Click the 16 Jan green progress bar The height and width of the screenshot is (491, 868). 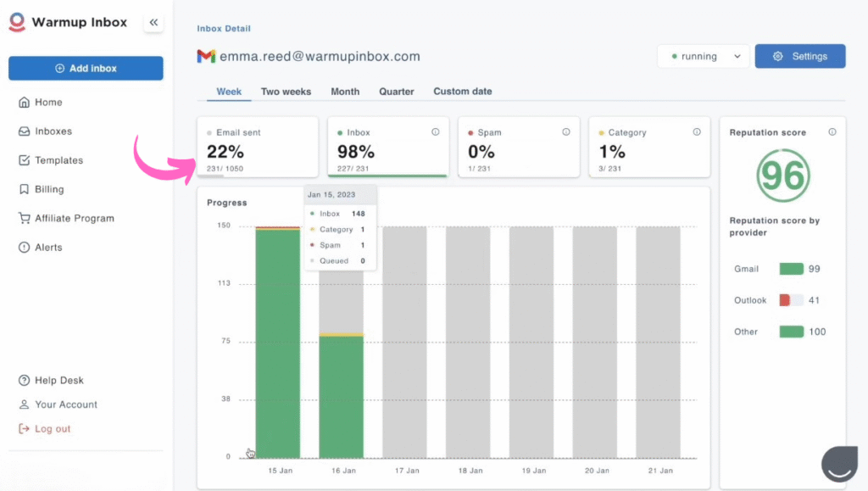341,397
